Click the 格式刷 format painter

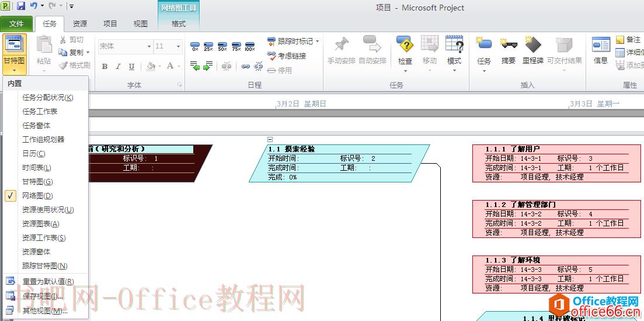click(x=74, y=65)
